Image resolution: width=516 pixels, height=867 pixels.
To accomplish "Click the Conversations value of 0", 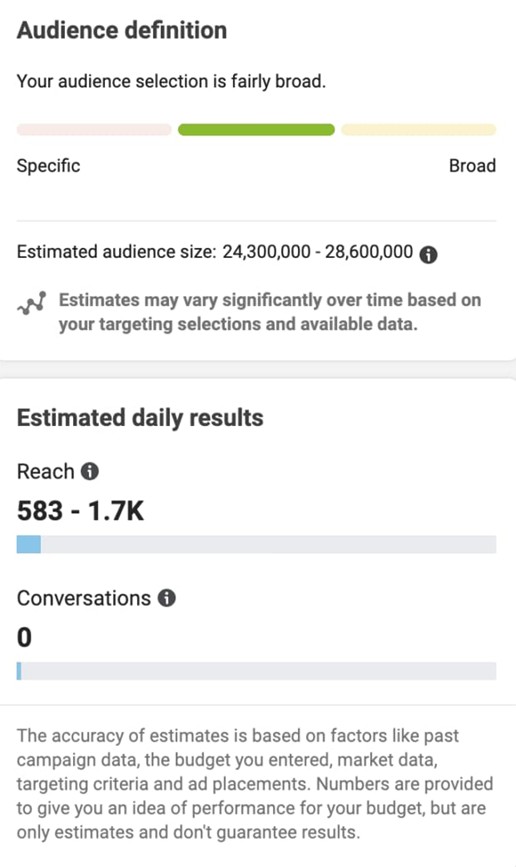I will [x=24, y=638].
